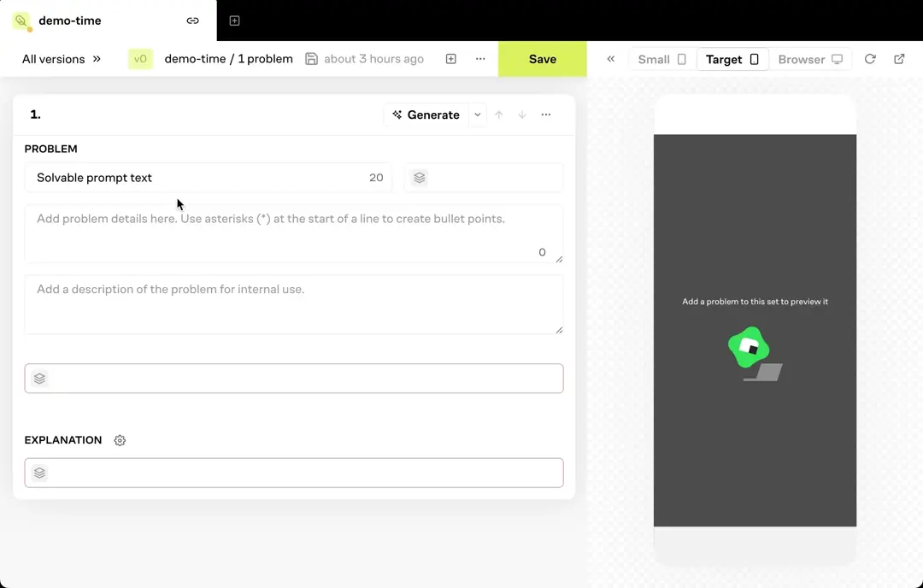The height and width of the screenshot is (588, 923).
Task: Click the link icon in demo-time tab
Action: pyautogui.click(x=192, y=21)
